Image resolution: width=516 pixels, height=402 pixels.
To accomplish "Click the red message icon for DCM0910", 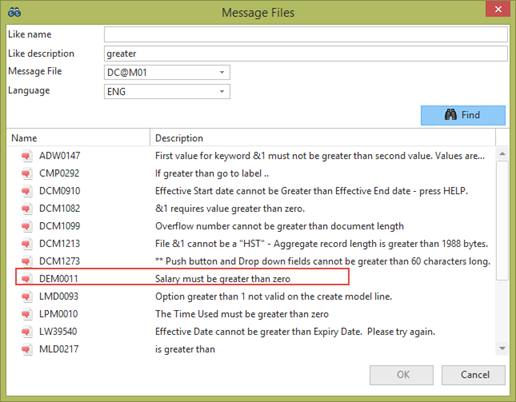I will (x=27, y=191).
